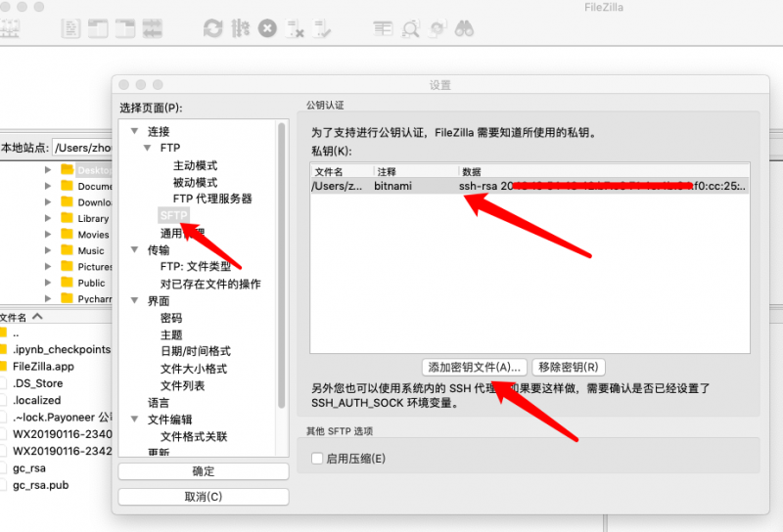Cancel current operation toolbar icon
This screenshot has width=783, height=532.
[267, 28]
